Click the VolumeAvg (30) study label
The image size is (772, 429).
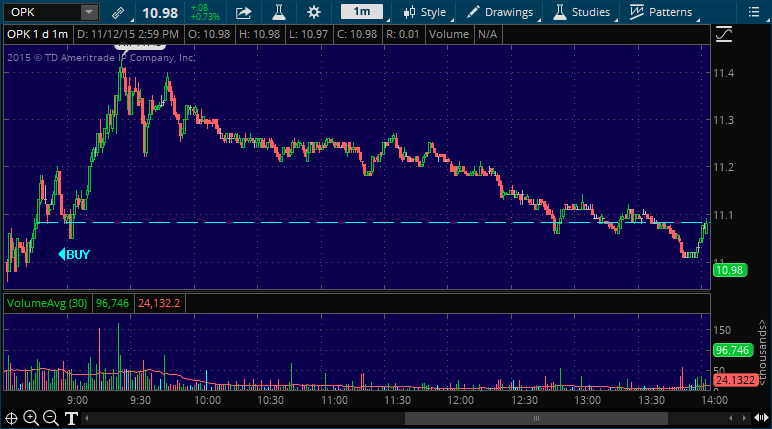(x=47, y=303)
